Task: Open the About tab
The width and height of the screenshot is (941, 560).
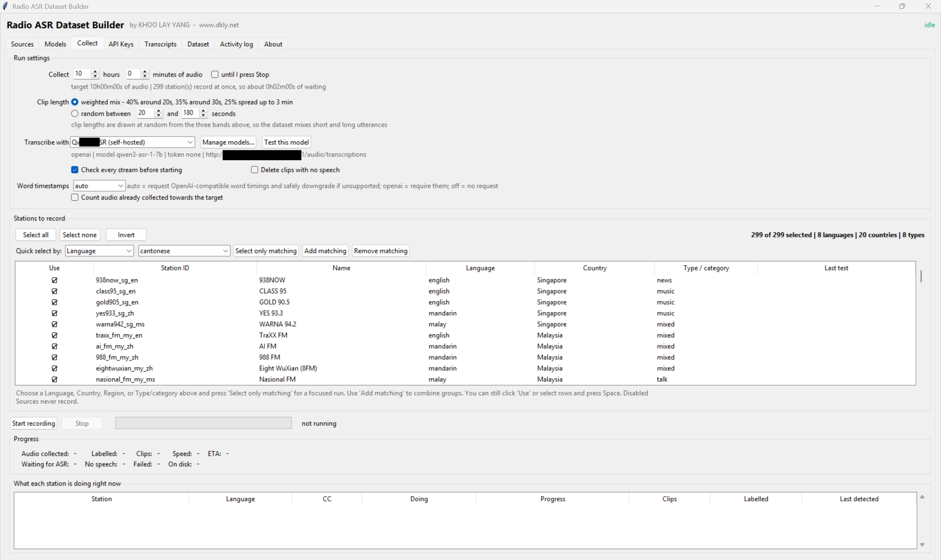Action: point(273,44)
